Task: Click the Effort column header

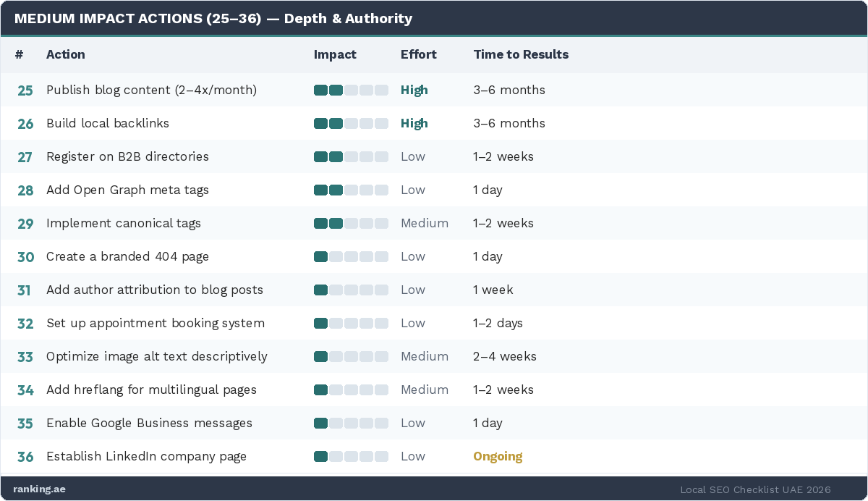Action: (x=419, y=54)
